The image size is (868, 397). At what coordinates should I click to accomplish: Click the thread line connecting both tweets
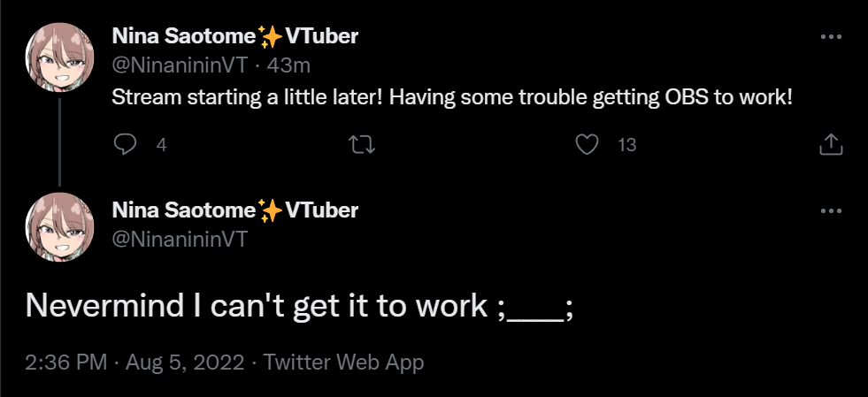pyautogui.click(x=60, y=141)
